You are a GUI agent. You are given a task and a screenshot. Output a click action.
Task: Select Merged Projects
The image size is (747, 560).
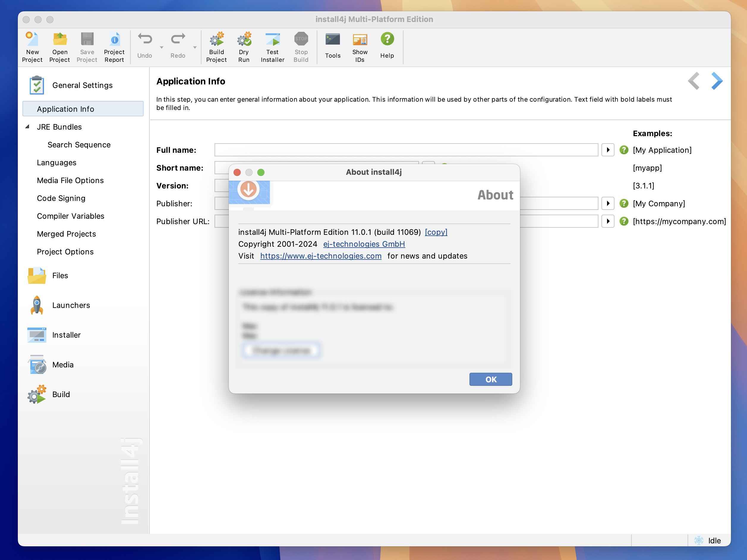(67, 234)
